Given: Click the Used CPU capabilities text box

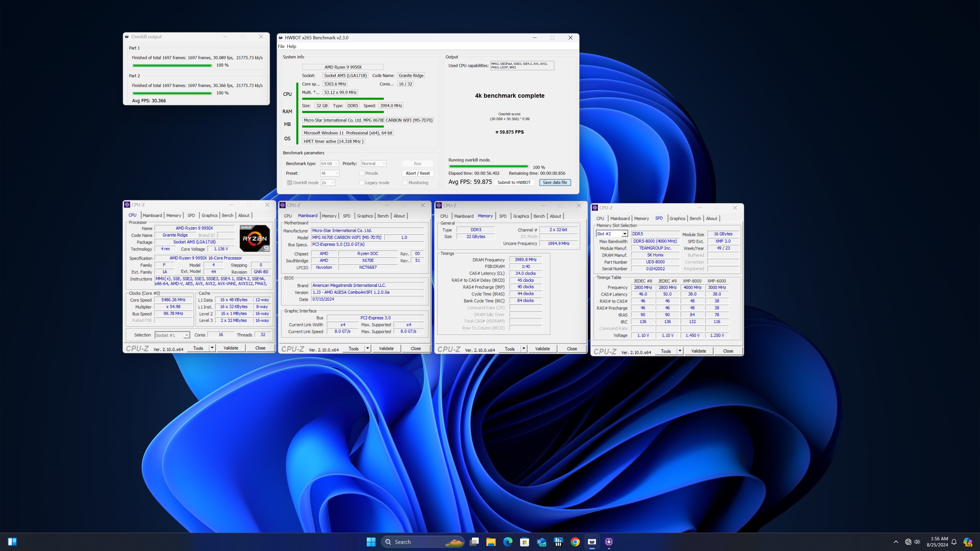Looking at the screenshot, I should tap(522, 65).
